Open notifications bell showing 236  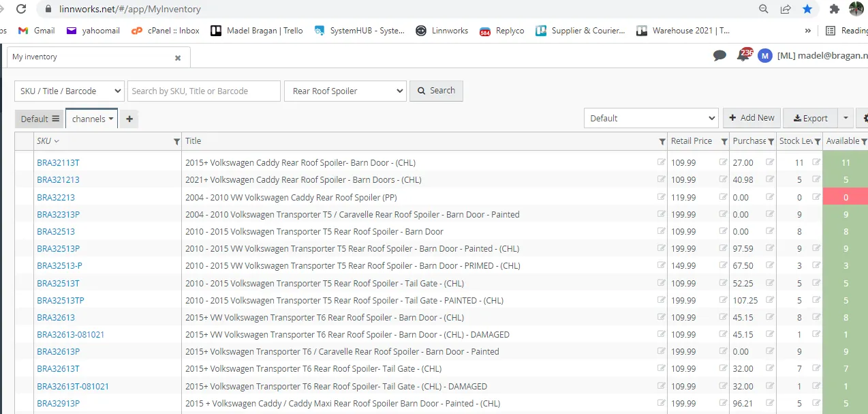coord(744,55)
